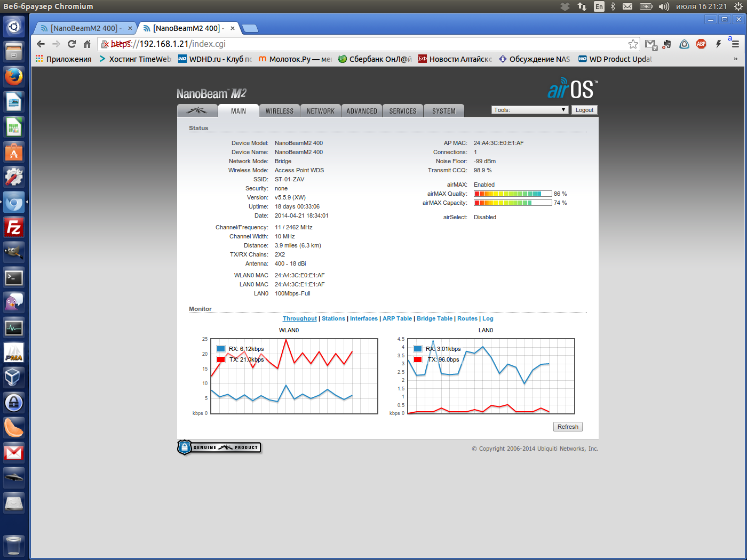Open the keyboard layout En indicator

tap(599, 6)
